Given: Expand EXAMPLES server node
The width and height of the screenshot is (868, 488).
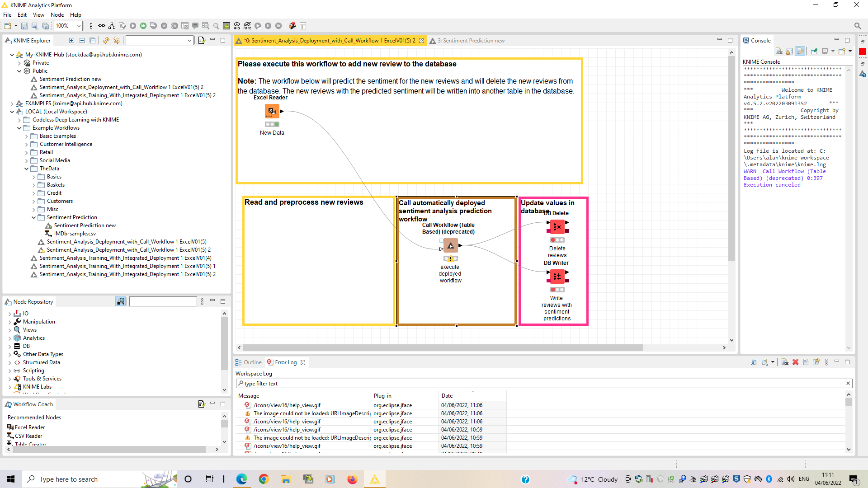Looking at the screenshot, I should 12,103.
